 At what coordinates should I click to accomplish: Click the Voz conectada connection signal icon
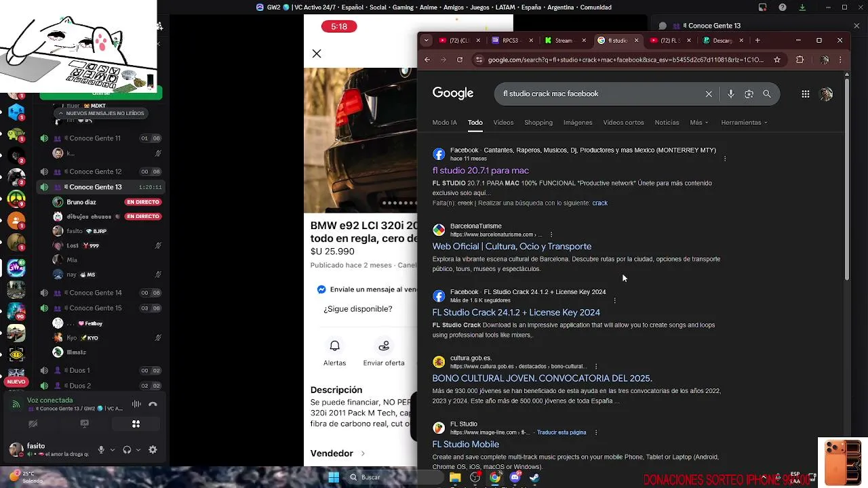[x=16, y=404]
